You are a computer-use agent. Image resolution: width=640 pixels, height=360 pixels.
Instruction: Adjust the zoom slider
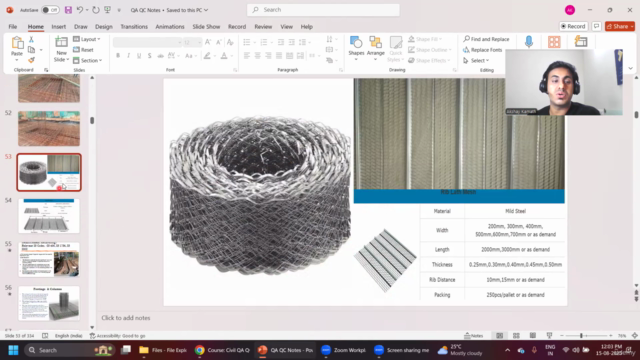pos(581,336)
